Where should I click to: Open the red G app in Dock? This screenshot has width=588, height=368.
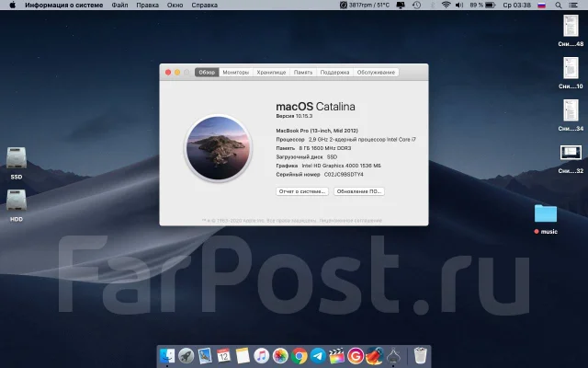pos(356,355)
